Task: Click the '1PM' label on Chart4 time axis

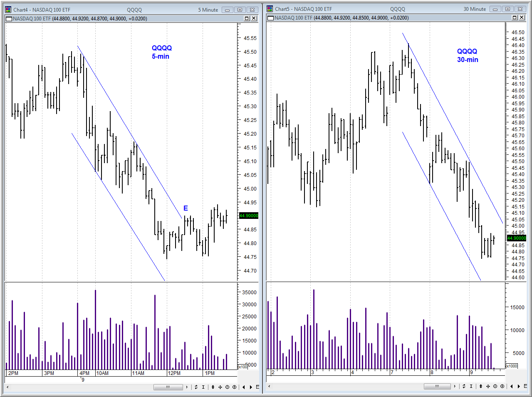Action: (x=210, y=373)
